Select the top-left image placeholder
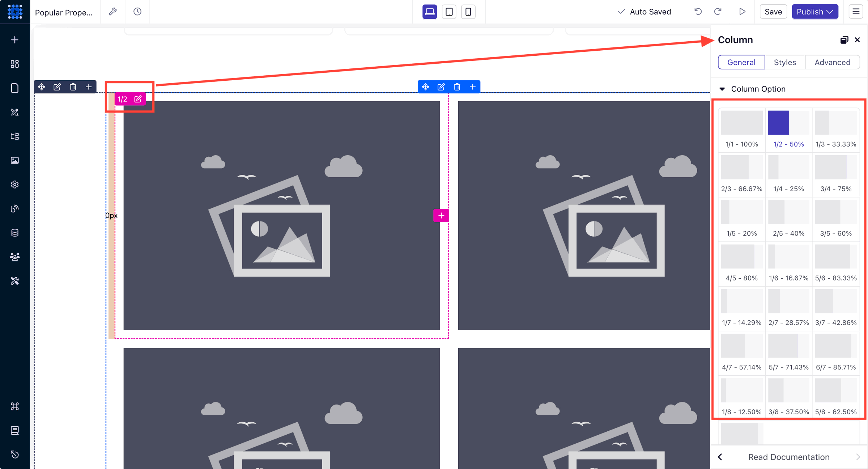The height and width of the screenshot is (469, 868). 282,216
